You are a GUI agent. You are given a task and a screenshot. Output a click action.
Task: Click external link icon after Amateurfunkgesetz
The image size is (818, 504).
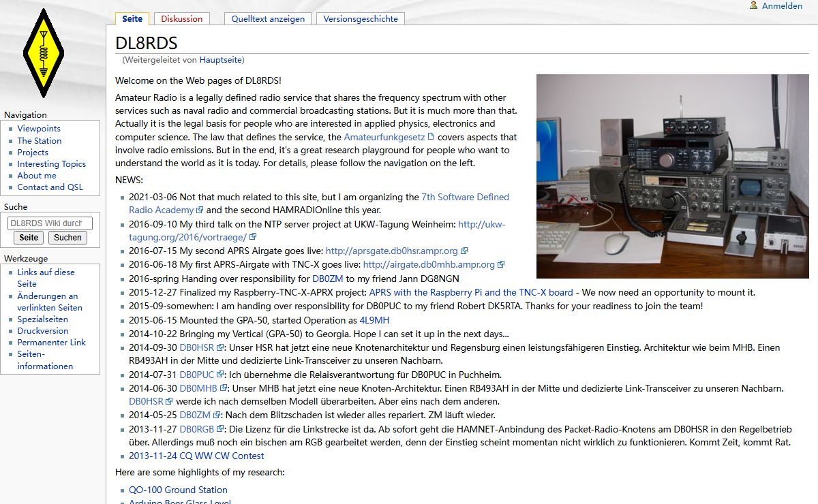[x=431, y=137]
